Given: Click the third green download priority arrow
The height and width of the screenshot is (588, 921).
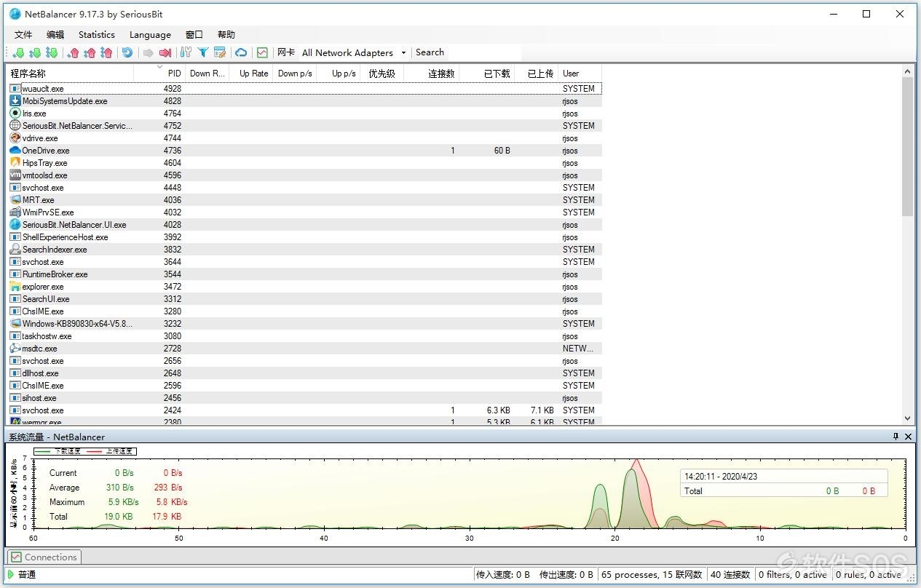Looking at the screenshot, I should pos(52,52).
